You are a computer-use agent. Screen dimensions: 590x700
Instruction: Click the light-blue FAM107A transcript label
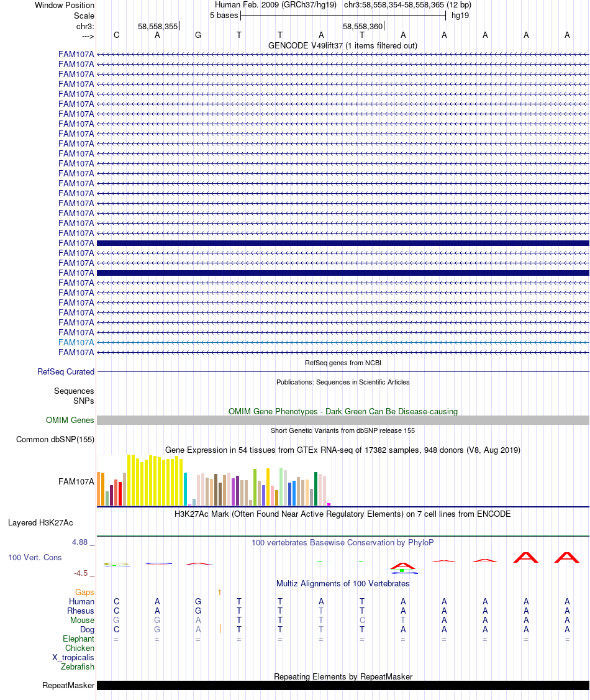click(76, 342)
